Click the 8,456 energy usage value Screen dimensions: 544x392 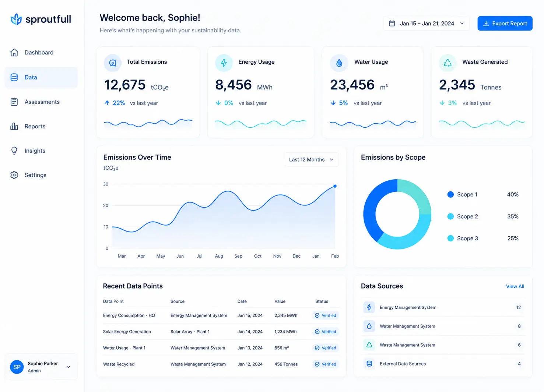(234, 85)
